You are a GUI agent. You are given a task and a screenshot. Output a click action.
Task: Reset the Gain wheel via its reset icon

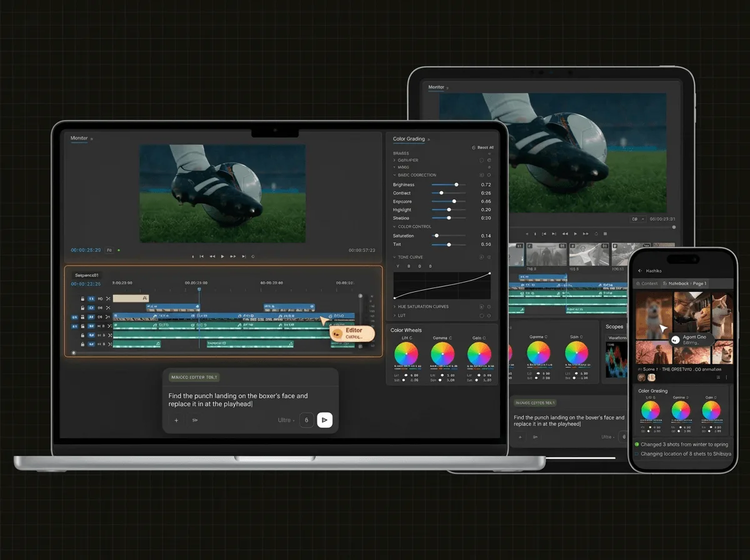tap(485, 338)
